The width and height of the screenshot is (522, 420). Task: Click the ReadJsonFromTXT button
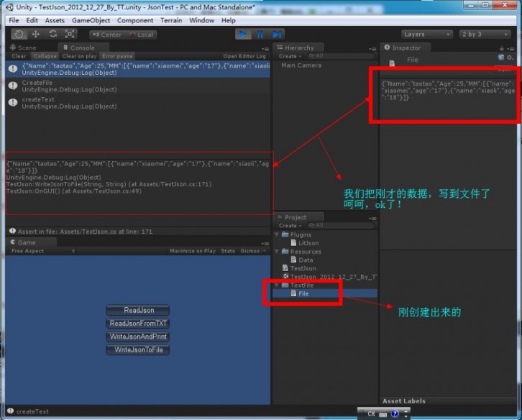tap(138, 324)
